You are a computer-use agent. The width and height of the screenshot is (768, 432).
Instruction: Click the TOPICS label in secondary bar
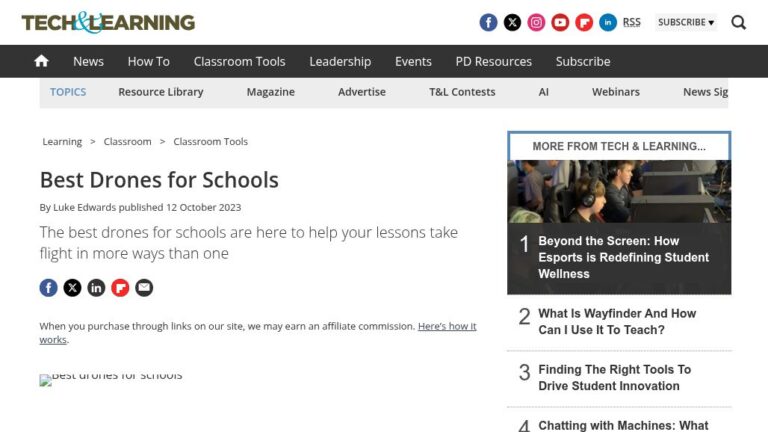point(68,92)
